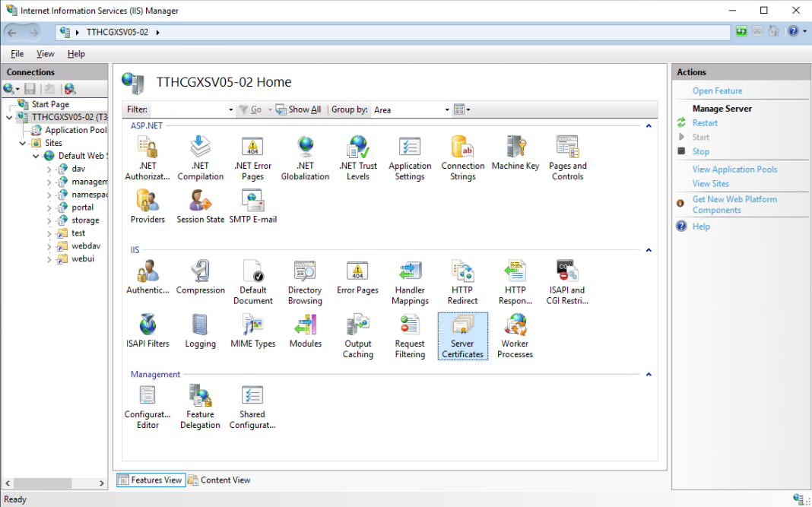This screenshot has width=812, height=507.
Task: Open ISAPI and CGI Restrictions feature
Action: tap(567, 282)
